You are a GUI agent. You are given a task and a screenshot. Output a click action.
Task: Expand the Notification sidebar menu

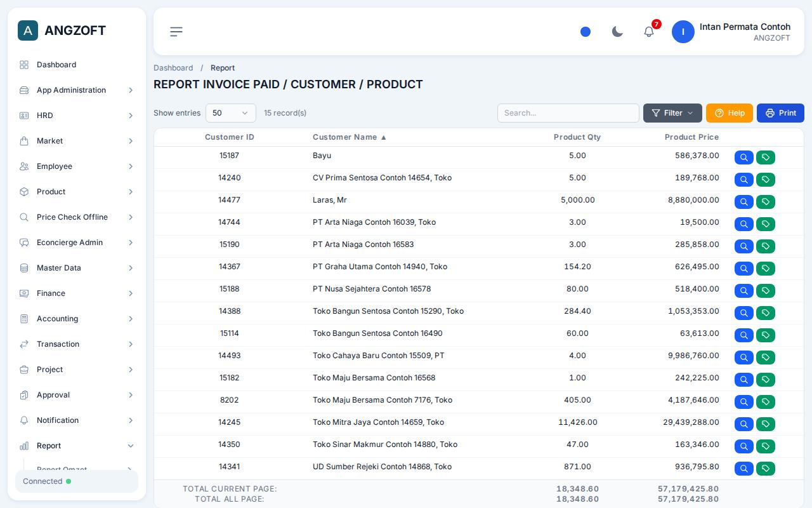[77, 420]
